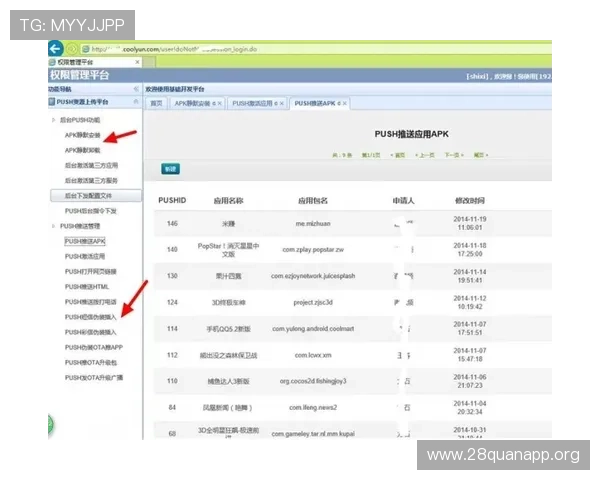Refresh the PUSH激活应用 tab via its icon
Screen dimensions: 600x480
pyautogui.click(x=276, y=103)
